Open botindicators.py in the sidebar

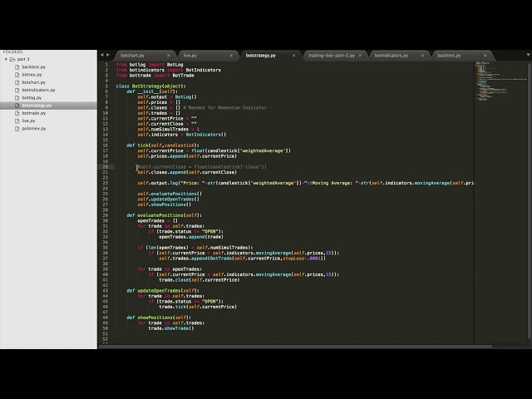click(38, 90)
